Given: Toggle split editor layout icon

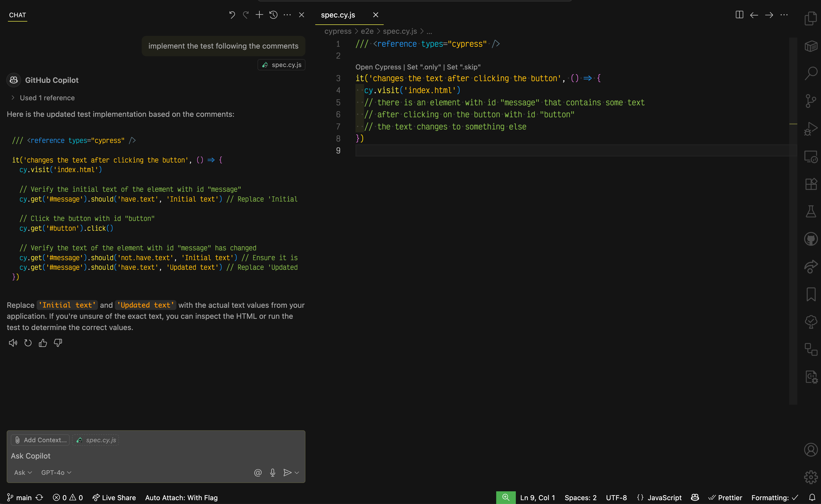Looking at the screenshot, I should point(739,15).
